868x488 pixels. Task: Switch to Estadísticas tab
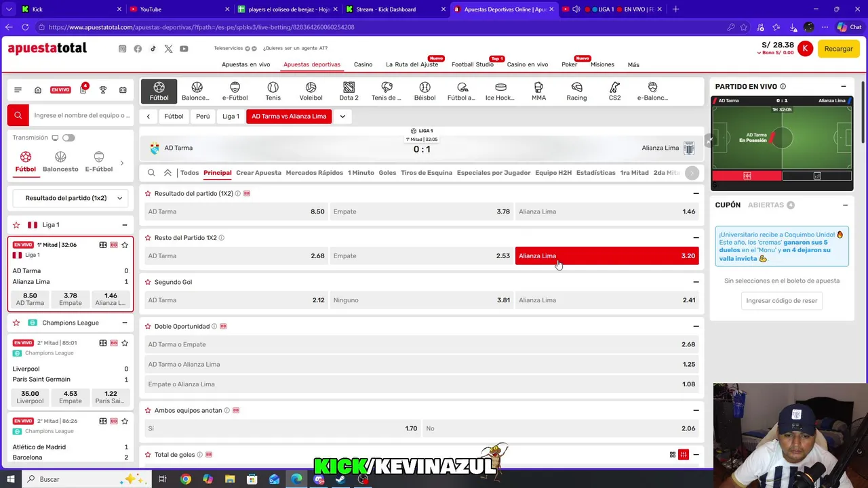coord(596,173)
